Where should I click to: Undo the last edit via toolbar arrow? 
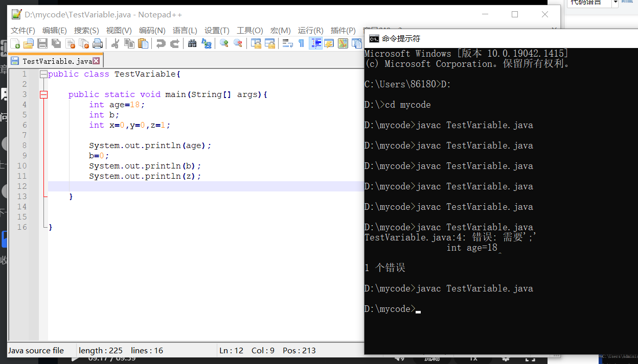[x=161, y=43]
